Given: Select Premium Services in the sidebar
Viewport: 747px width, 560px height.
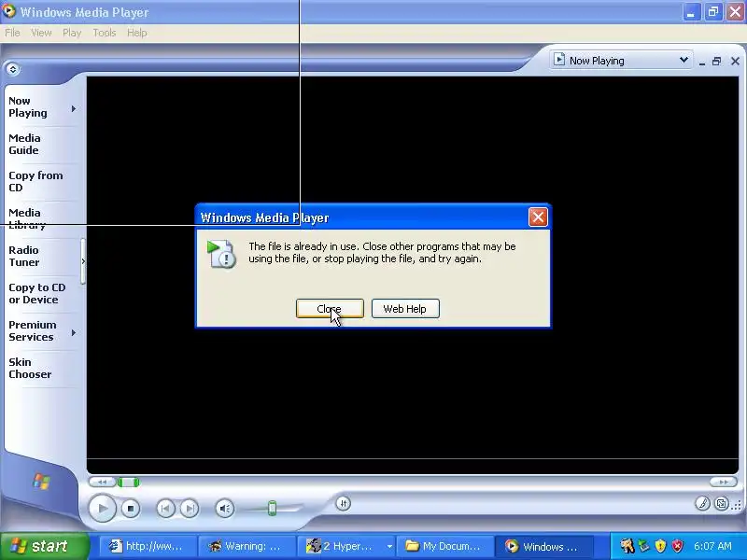Looking at the screenshot, I should tap(32, 330).
